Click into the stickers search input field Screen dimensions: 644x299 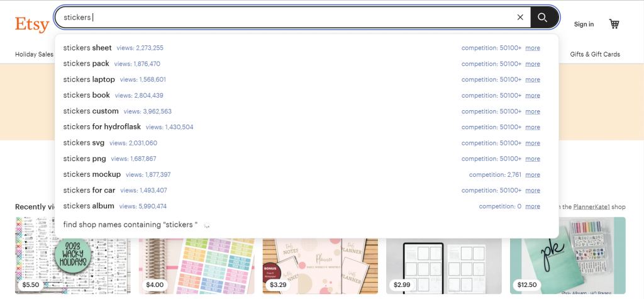[x=283, y=18]
